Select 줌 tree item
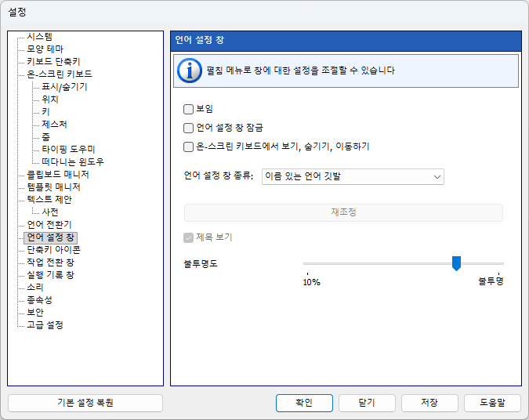The width and height of the screenshot is (529, 420). tap(45, 136)
